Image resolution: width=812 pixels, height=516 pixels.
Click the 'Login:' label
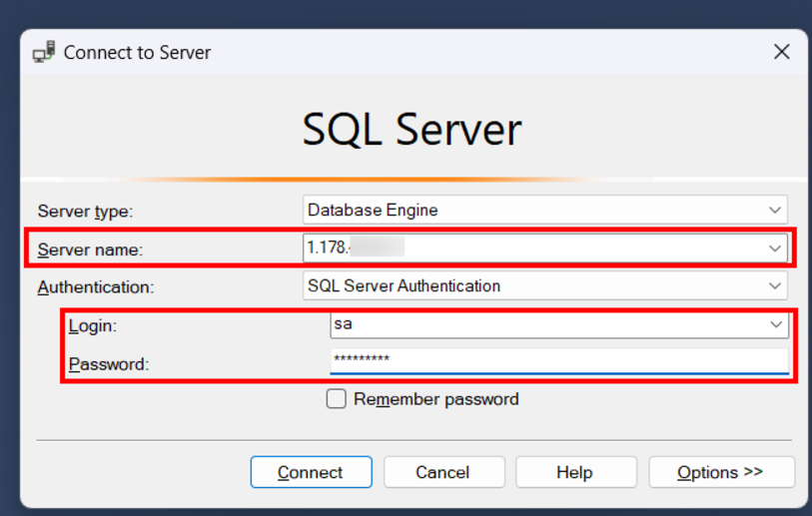tap(94, 325)
